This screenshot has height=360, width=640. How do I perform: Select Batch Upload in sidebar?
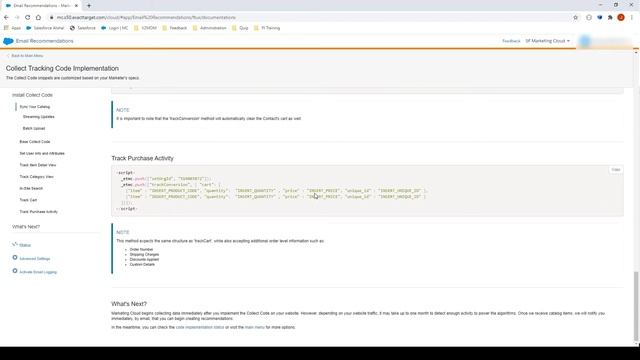[34, 129]
